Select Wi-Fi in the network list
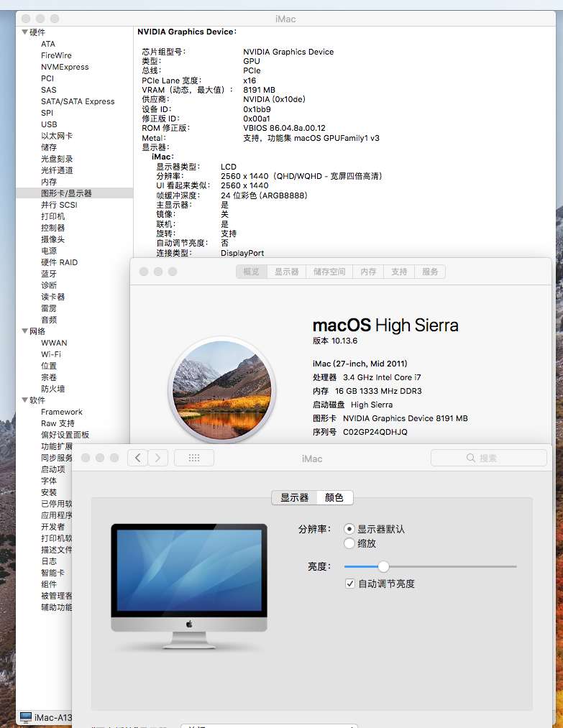 (50, 354)
